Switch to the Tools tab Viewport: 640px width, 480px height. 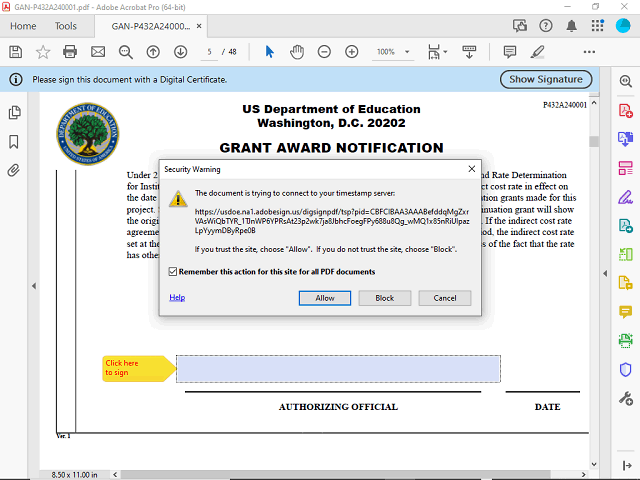tap(66, 26)
